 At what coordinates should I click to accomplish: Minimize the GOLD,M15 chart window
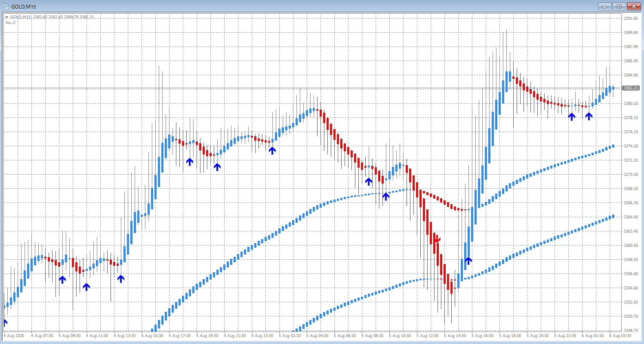pos(605,6)
